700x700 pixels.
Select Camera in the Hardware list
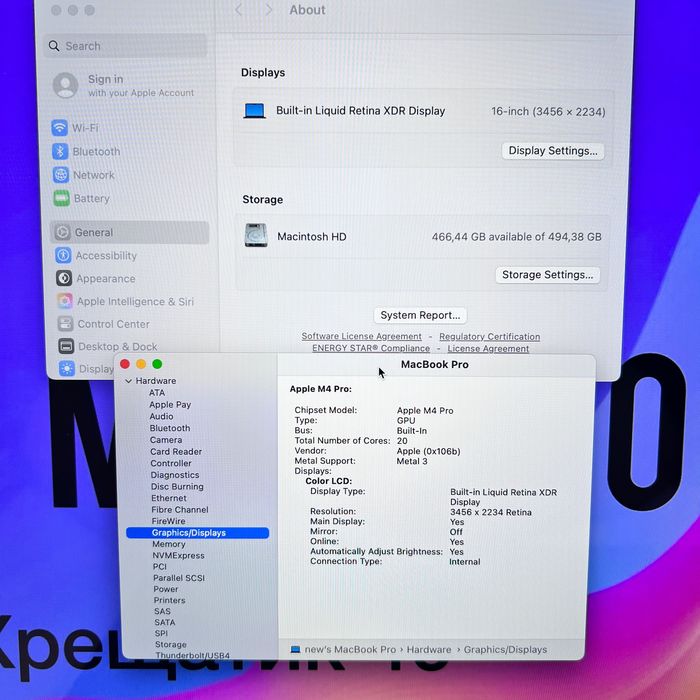[x=166, y=440]
